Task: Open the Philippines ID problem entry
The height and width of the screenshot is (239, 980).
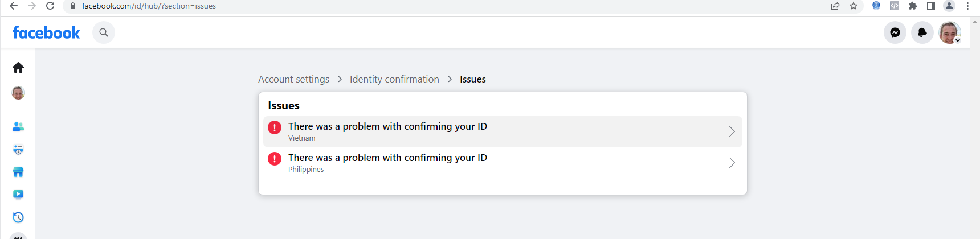Action: tap(387, 163)
